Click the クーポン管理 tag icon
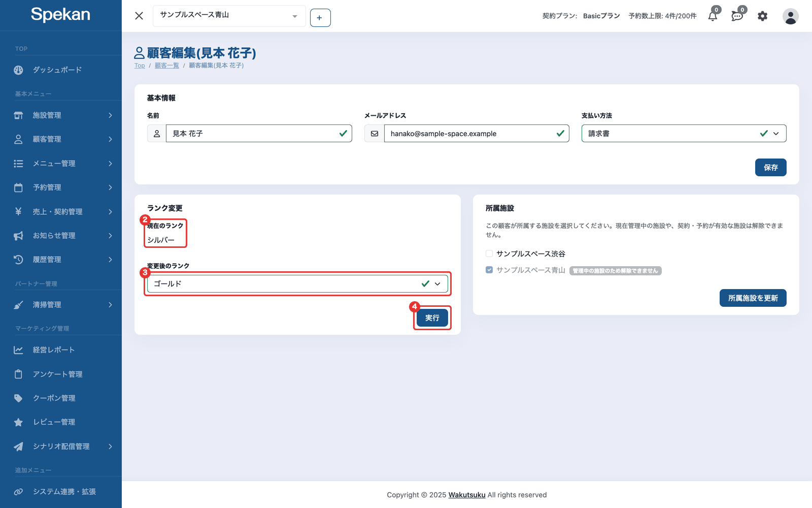The image size is (812, 508). pos(18,398)
